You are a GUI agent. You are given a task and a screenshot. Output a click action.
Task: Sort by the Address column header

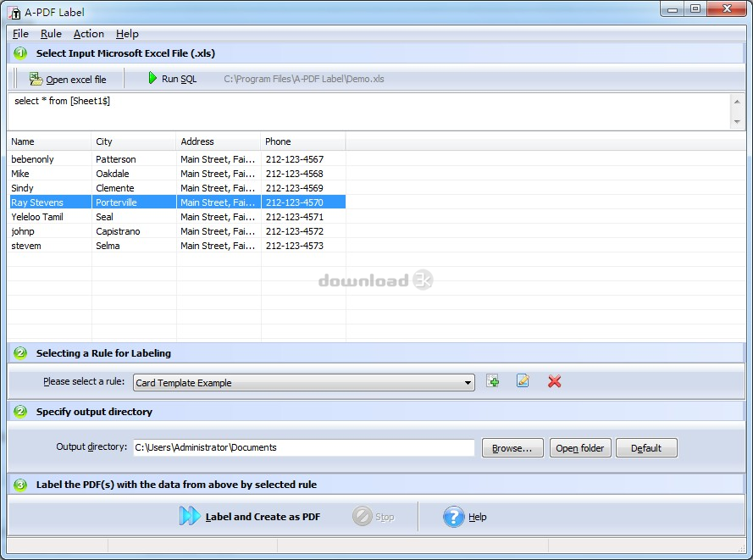(219, 141)
